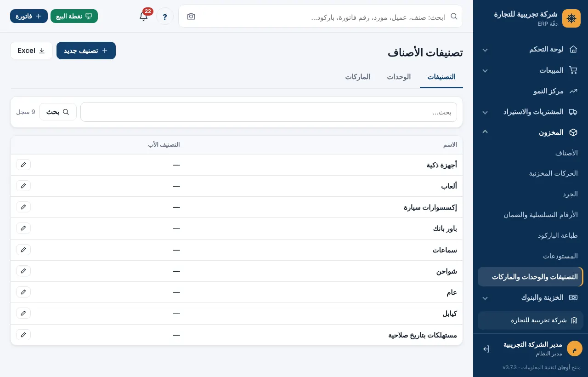Open الجرد in sidebar

coord(531,194)
